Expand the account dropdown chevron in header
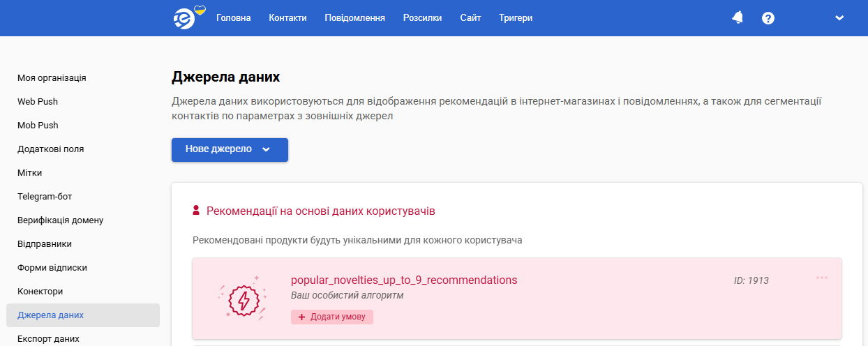868x346 pixels. (x=839, y=18)
